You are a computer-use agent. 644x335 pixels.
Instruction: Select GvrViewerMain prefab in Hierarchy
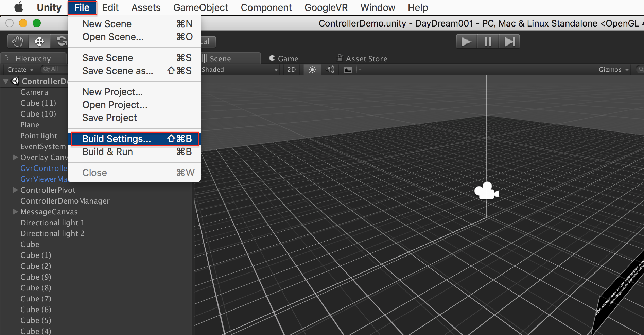44,179
